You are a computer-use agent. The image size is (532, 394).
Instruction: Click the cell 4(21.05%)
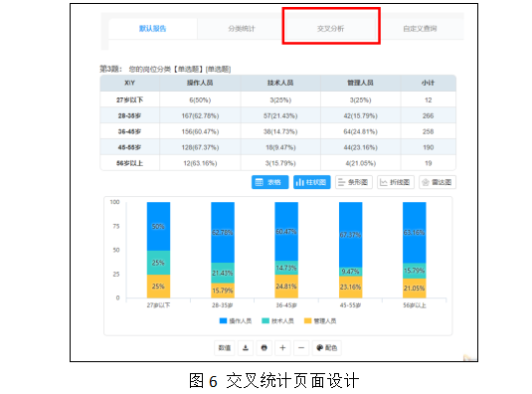pyautogui.click(x=360, y=163)
